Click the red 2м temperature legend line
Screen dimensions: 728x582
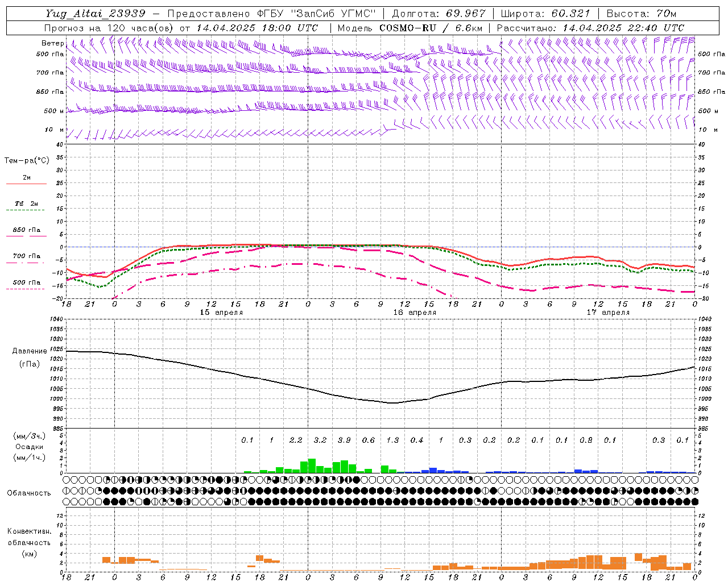pyautogui.click(x=26, y=184)
